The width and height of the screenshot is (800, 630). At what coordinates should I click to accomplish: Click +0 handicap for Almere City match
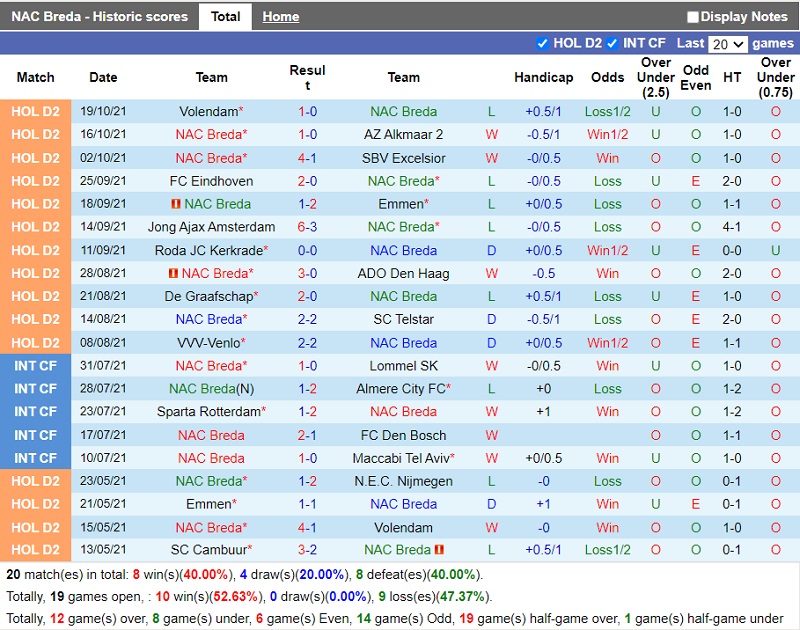pyautogui.click(x=543, y=389)
